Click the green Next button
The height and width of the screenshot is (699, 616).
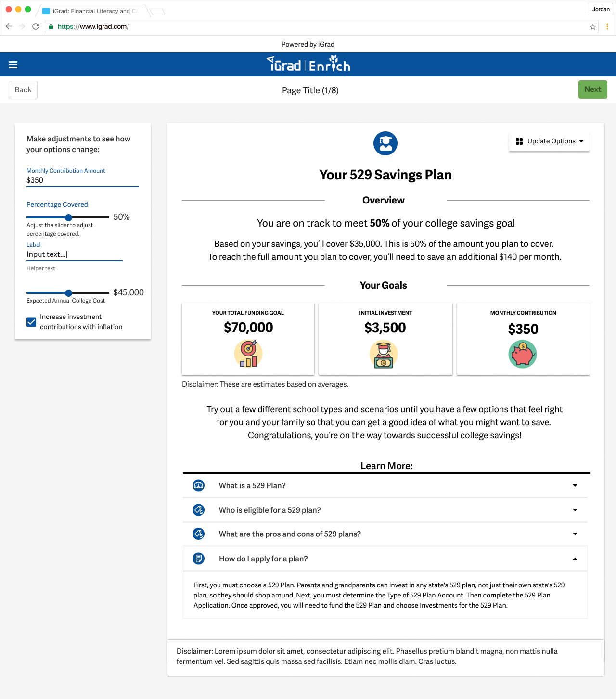(593, 89)
